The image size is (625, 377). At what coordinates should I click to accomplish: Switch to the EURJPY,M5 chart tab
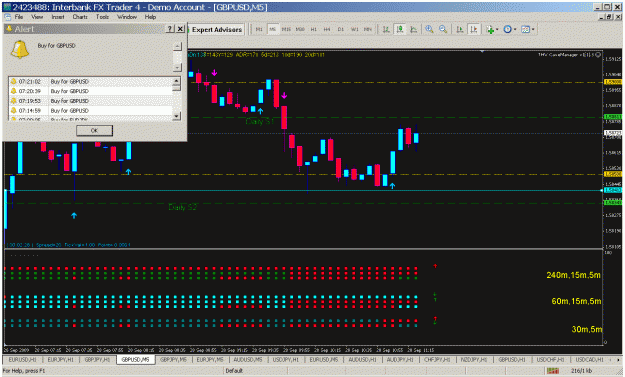click(x=210, y=359)
